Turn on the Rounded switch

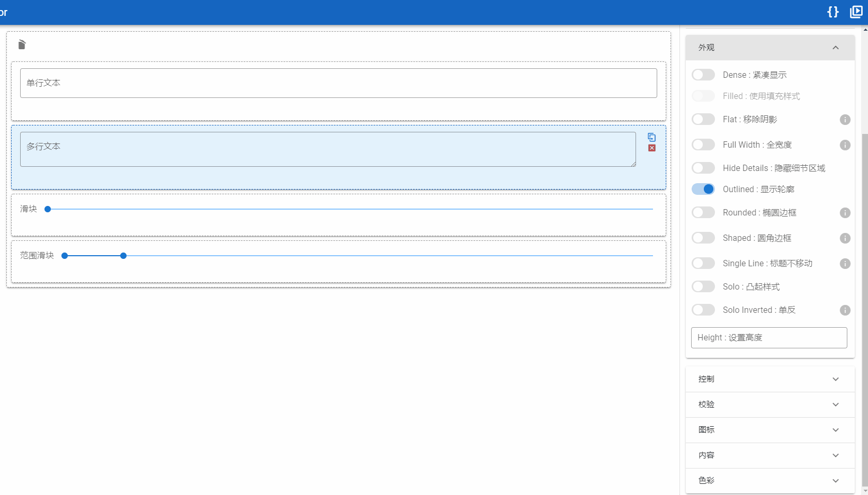[x=703, y=212]
